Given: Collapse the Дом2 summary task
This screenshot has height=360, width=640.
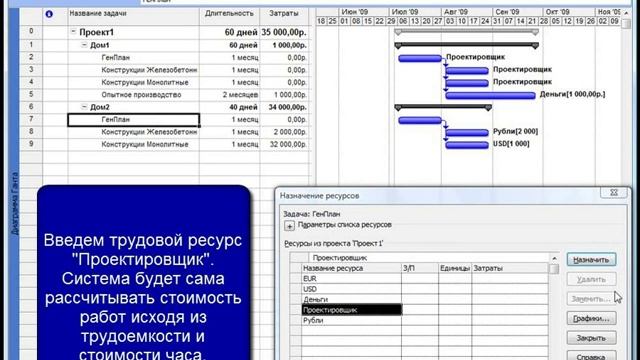Looking at the screenshot, I should (84, 107).
